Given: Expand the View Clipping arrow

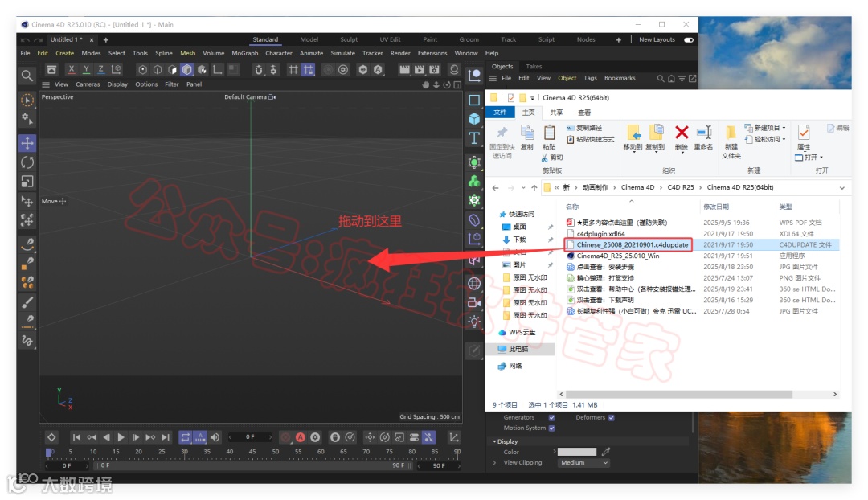Looking at the screenshot, I should click(x=494, y=463).
